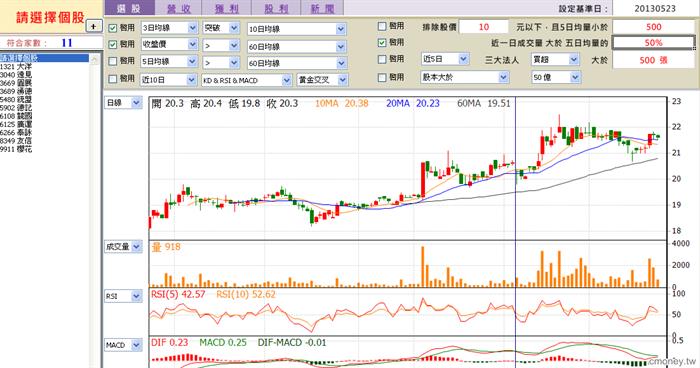The height and width of the screenshot is (368, 700).
Task: Open the 近10日 period dropdown
Action: pyautogui.click(x=168, y=80)
